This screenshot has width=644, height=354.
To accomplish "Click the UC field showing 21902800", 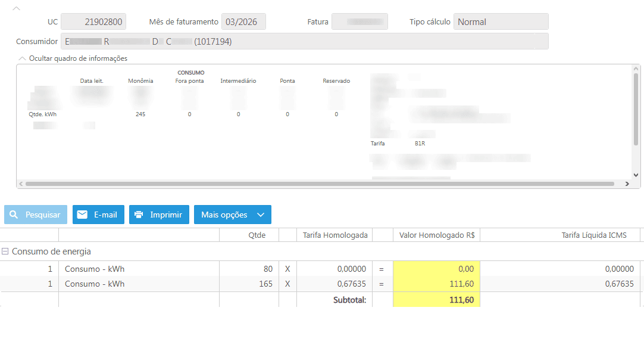I will coord(93,22).
